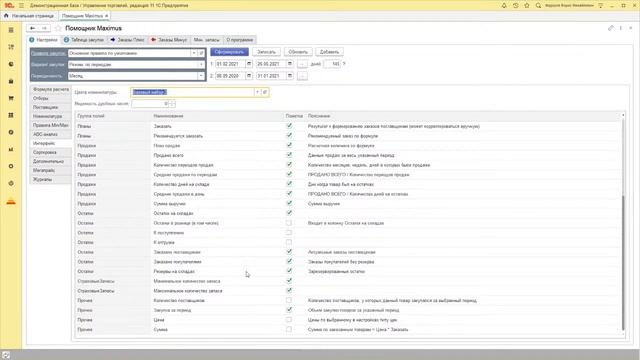Click the vertical scrollbar of the fields table
The image size is (640, 360).
point(623,263)
